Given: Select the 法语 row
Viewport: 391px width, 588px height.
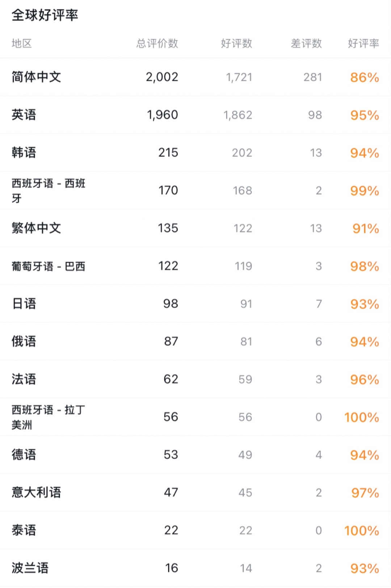Looking at the screenshot, I should pos(24,379).
